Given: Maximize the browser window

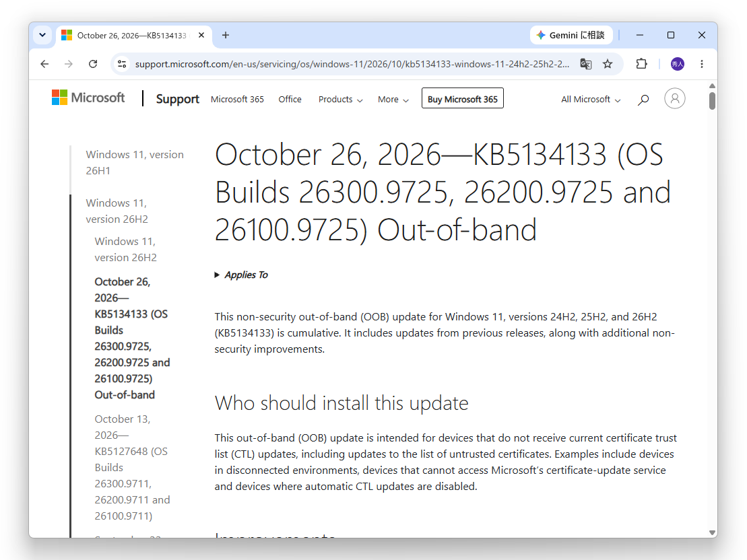Looking at the screenshot, I should coord(671,35).
